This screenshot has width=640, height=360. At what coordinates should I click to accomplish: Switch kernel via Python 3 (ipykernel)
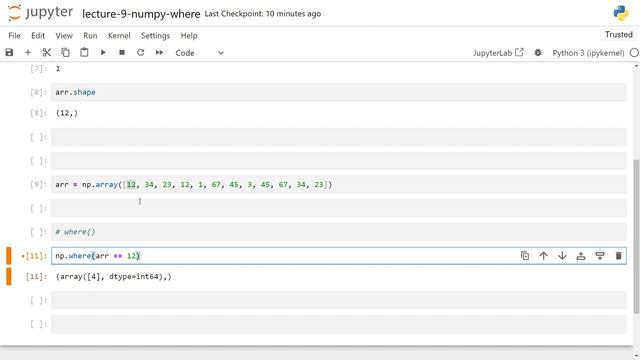point(588,53)
